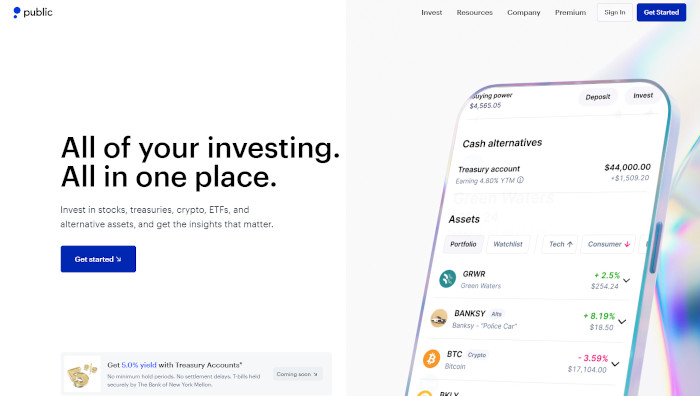Click the Bitcoin BTC orange icon

point(431,358)
